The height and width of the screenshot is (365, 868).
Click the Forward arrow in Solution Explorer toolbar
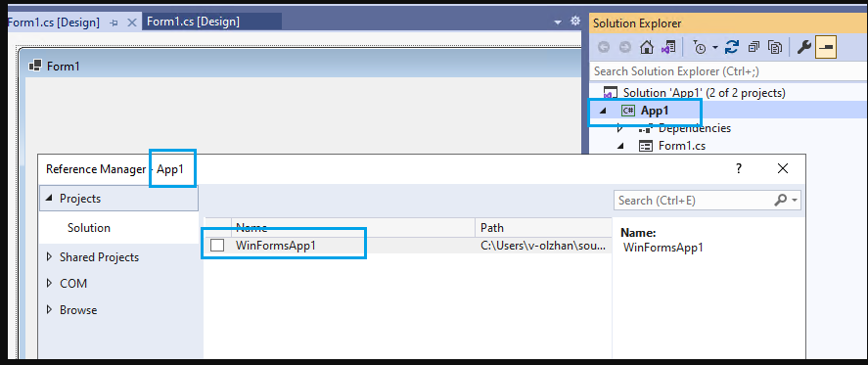(625, 48)
